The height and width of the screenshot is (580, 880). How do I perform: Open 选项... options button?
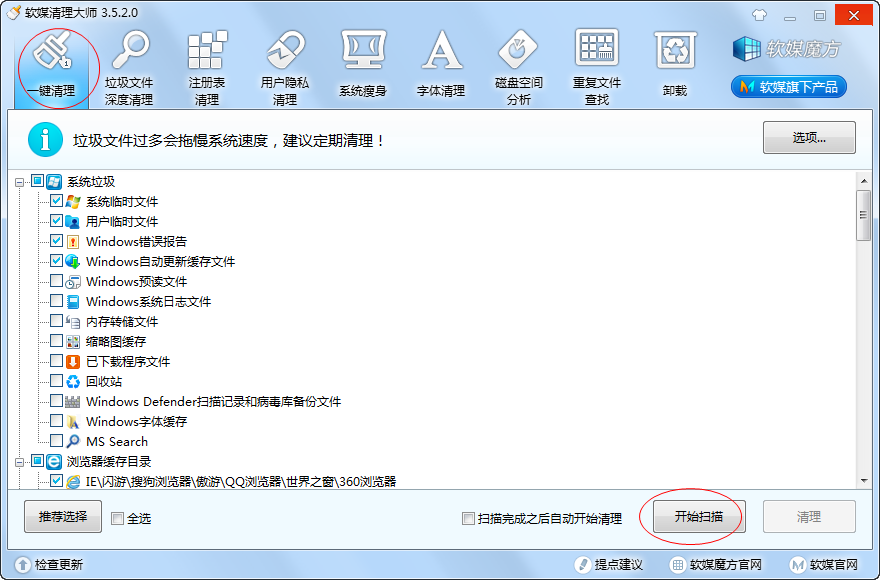[x=809, y=138]
